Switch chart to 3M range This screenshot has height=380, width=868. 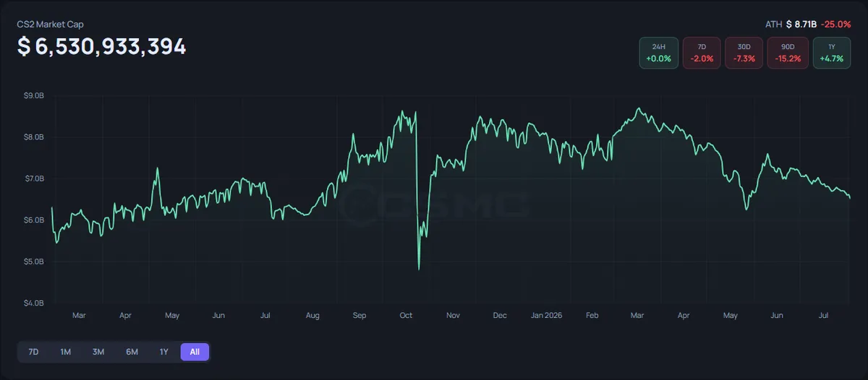(98, 352)
